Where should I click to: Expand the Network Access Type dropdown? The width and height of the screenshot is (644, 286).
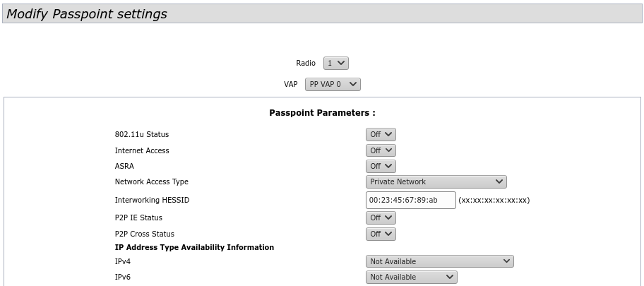pyautogui.click(x=436, y=181)
